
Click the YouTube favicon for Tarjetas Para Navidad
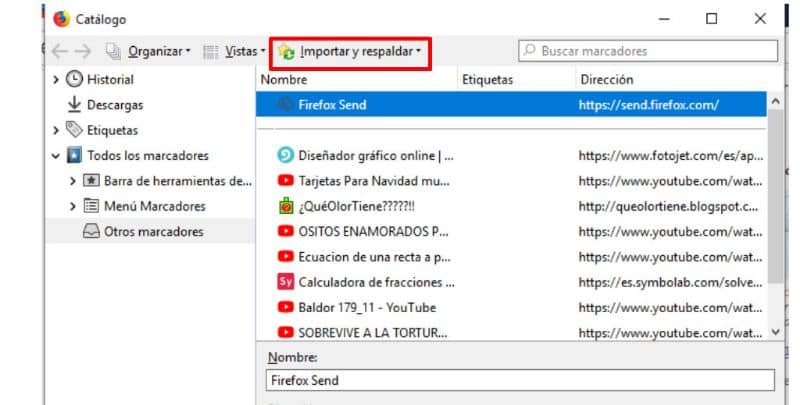pyautogui.click(x=286, y=180)
